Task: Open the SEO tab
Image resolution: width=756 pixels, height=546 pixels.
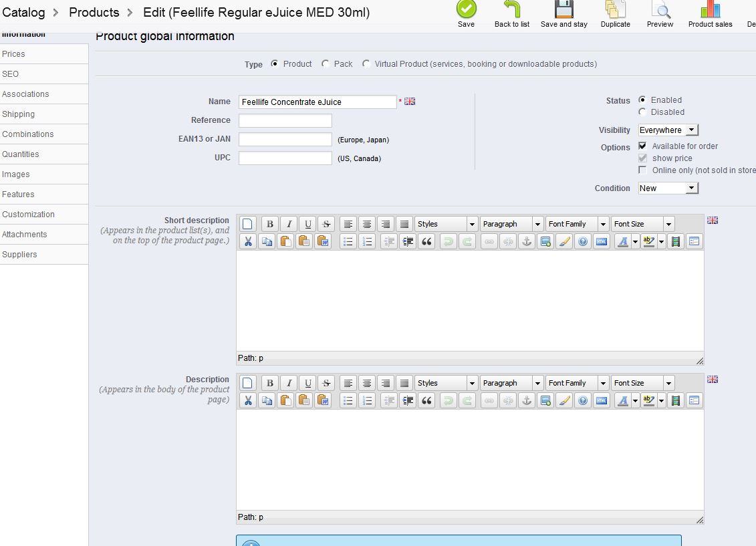Action: click(x=44, y=74)
